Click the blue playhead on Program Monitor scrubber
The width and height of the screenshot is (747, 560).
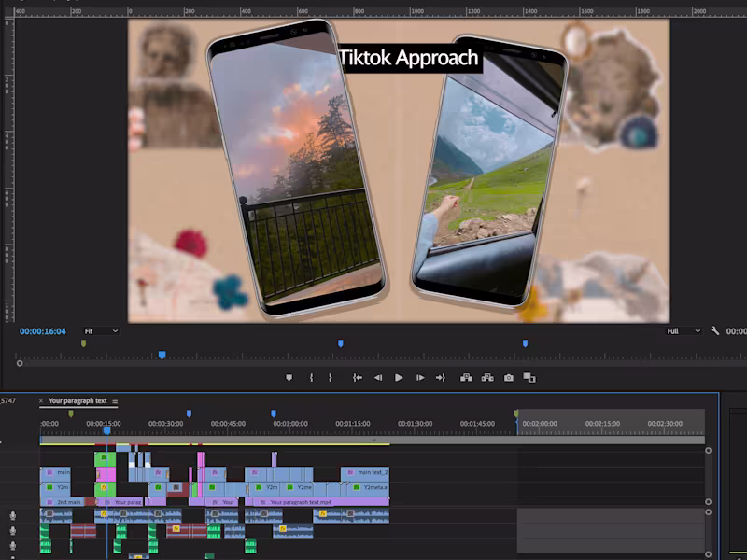(x=162, y=355)
